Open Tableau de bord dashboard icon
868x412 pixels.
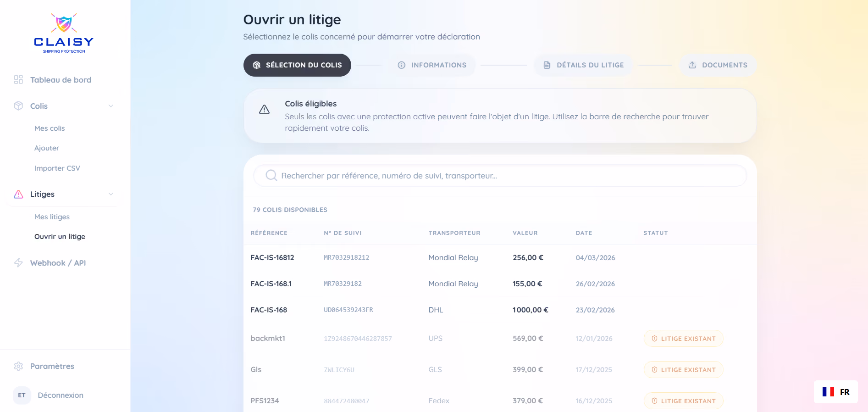[x=18, y=80]
